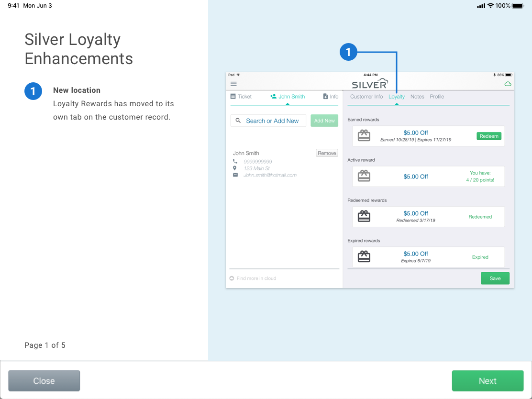Tap the Remove button next to John Smith

tap(327, 153)
